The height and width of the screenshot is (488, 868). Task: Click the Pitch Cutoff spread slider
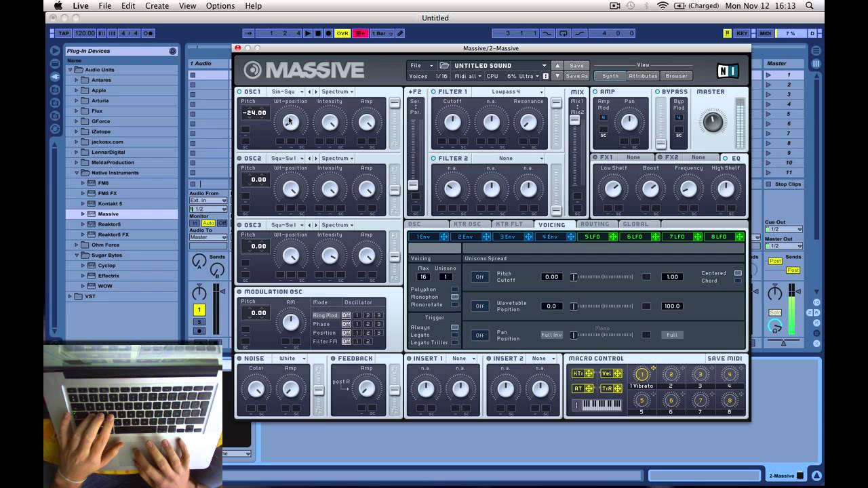[x=603, y=277]
